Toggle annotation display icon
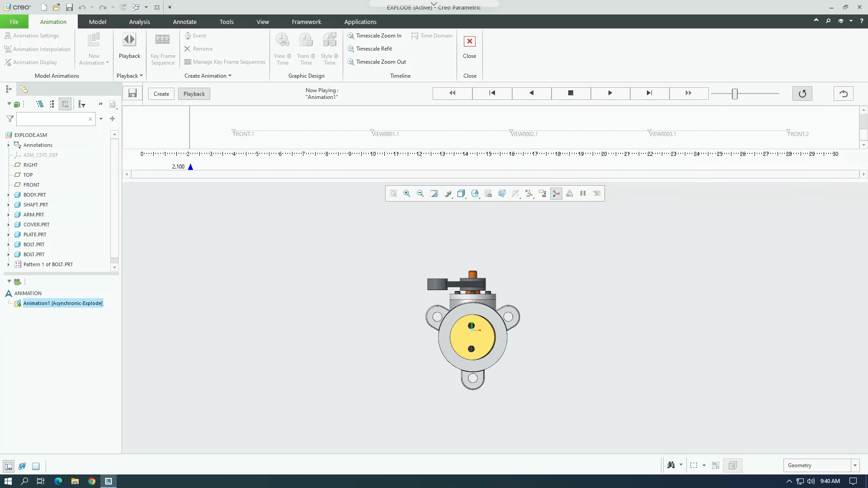This screenshot has height=488, width=868. (x=542, y=193)
